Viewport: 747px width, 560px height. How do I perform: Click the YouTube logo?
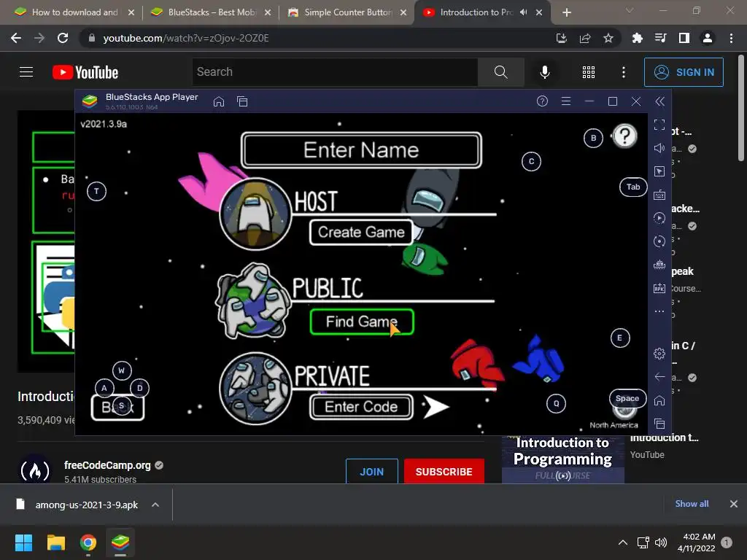[x=85, y=72]
